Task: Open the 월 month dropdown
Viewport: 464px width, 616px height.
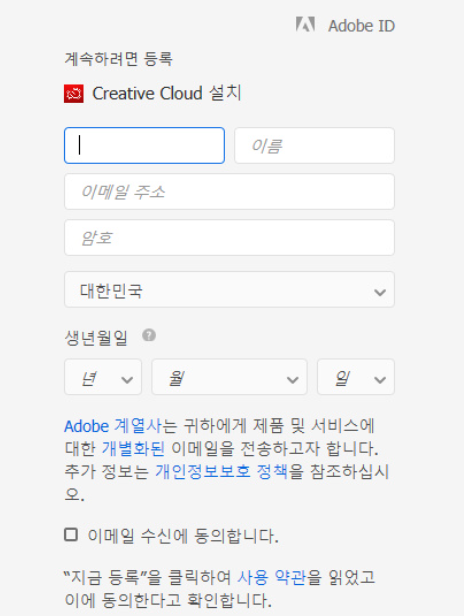Action: coord(229,377)
